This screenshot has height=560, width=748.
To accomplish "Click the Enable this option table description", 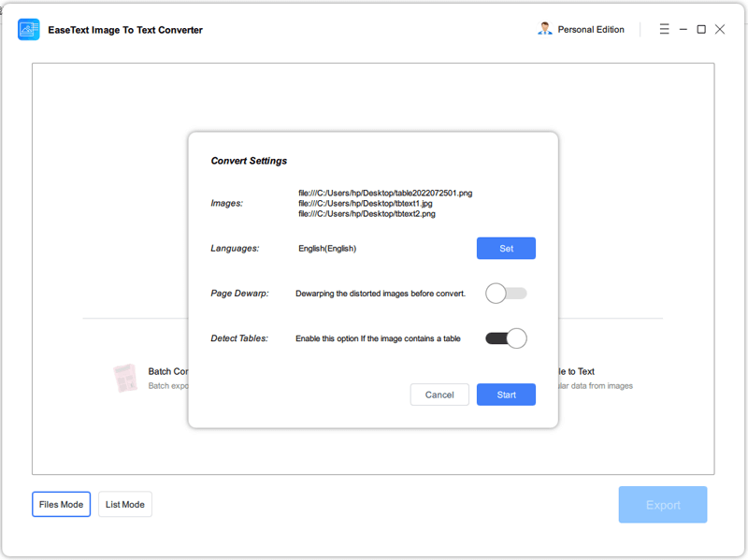I will [378, 338].
